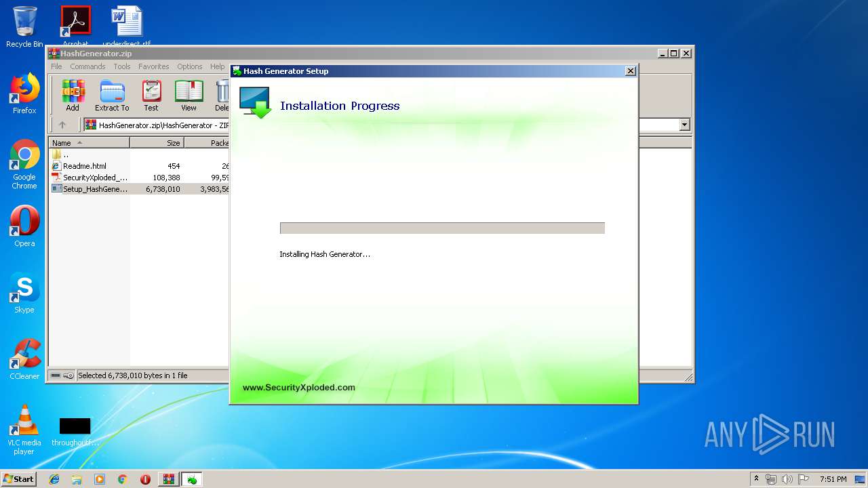The image size is (868, 488).
Task: Open the Acrobat desktop shortcut
Action: (75, 27)
